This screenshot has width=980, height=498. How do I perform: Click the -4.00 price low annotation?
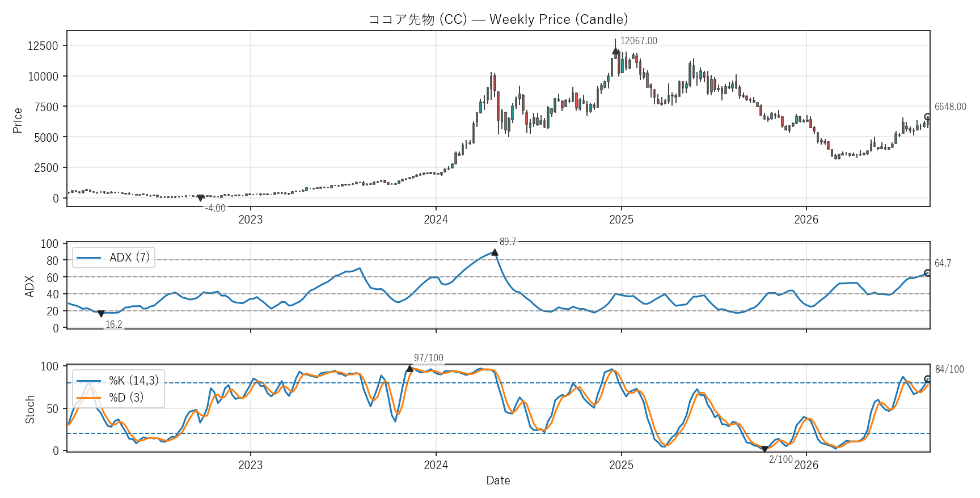click(216, 208)
